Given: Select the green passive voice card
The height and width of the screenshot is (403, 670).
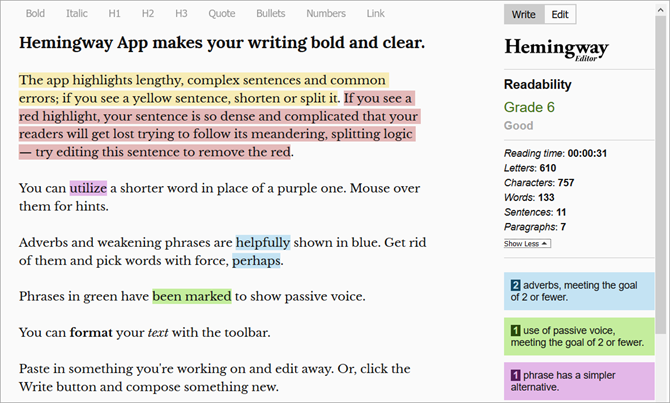Looking at the screenshot, I should tap(579, 336).
